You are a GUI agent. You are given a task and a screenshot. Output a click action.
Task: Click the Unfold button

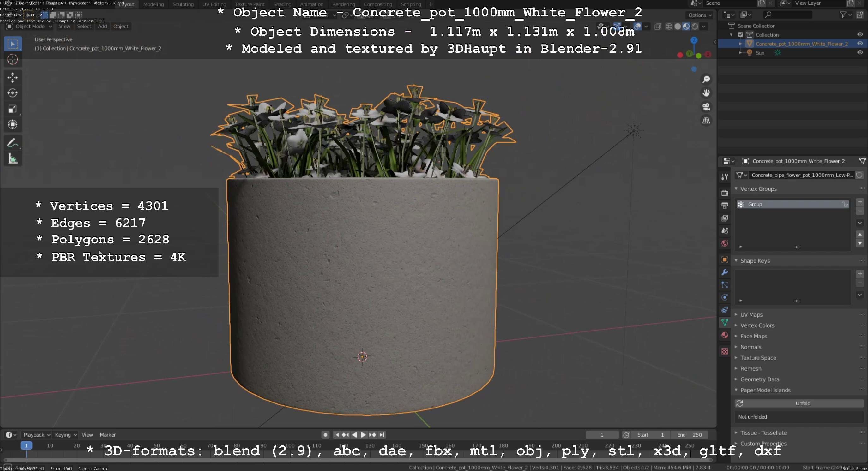pos(799,403)
